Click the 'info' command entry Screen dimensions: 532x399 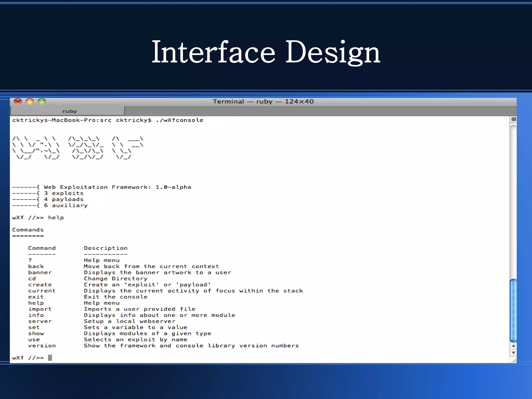pyautogui.click(x=36, y=315)
